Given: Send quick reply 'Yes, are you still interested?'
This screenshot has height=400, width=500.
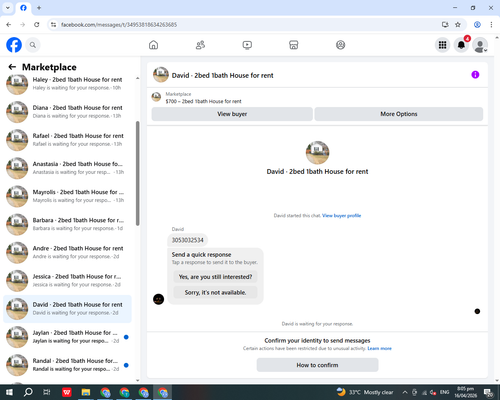Looking at the screenshot, I should point(215,277).
